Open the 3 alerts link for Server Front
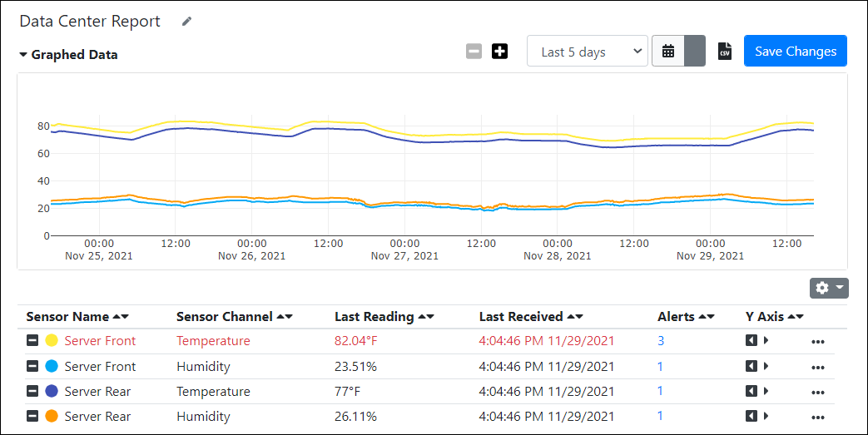The image size is (868, 435). [661, 341]
